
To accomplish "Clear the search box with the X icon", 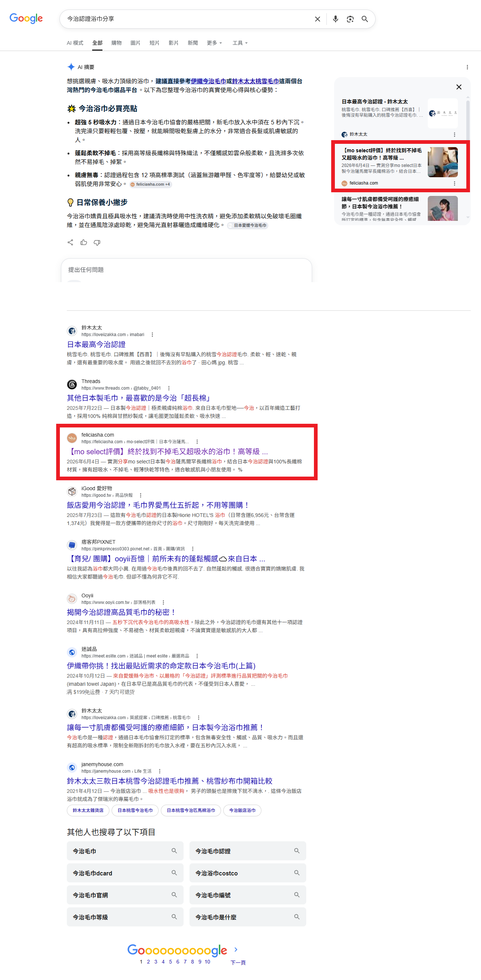I will (317, 19).
